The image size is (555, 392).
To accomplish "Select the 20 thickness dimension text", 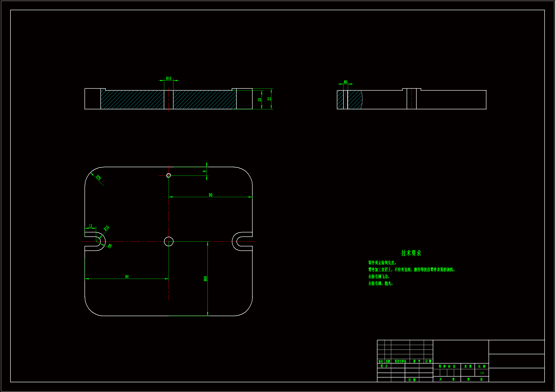I will [259, 100].
